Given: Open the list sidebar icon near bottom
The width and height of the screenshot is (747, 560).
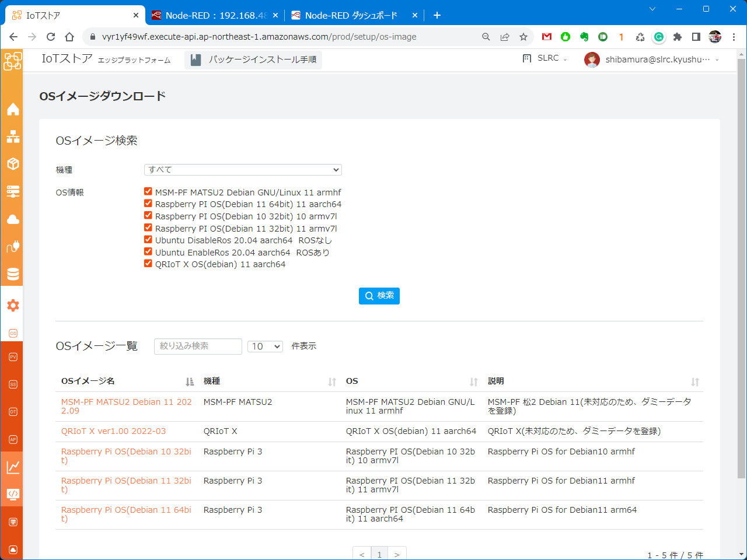Looking at the screenshot, I should coord(13,521).
